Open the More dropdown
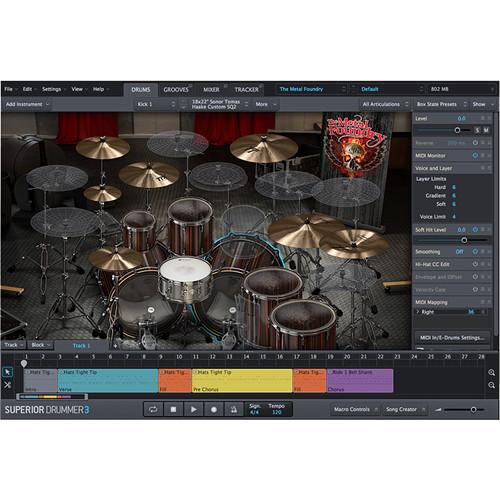 [x=266, y=104]
